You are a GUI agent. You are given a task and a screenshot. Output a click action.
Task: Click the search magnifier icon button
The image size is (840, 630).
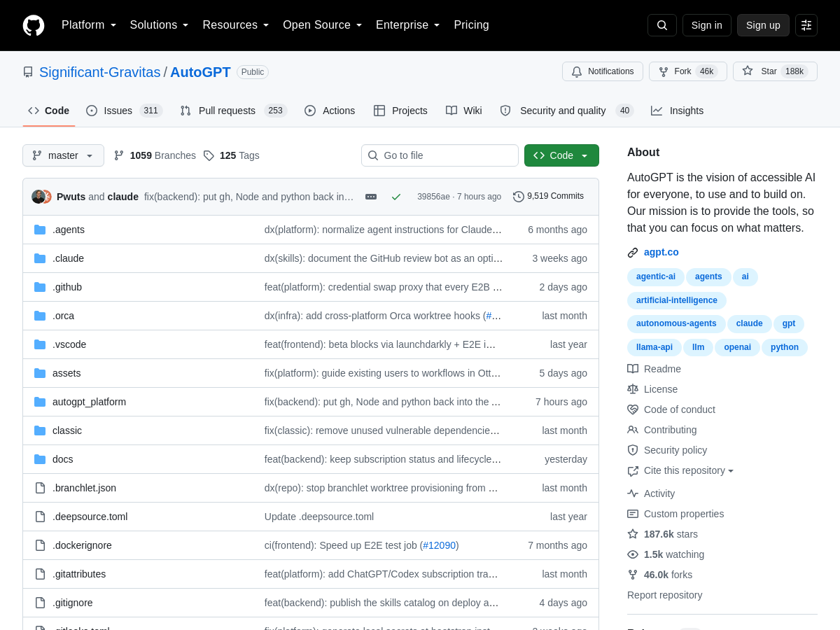click(662, 25)
